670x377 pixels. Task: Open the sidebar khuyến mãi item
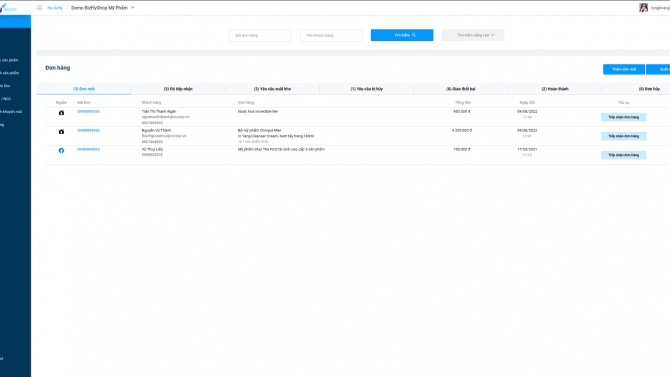11,112
